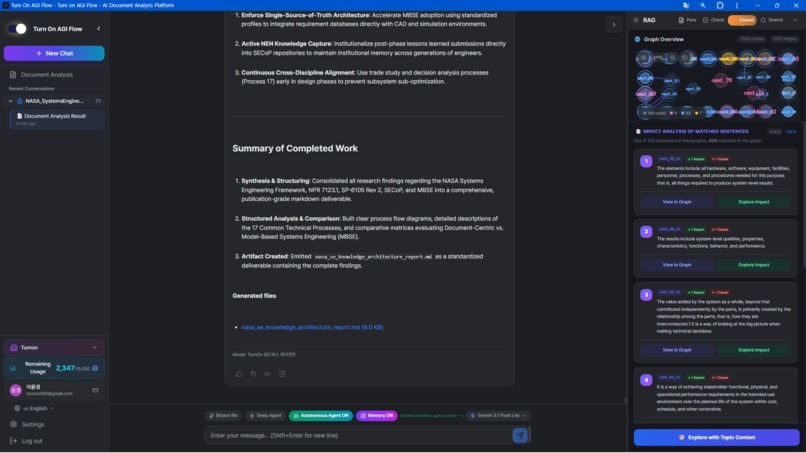Close the RAG panel
806x453 pixels.
coord(636,20)
